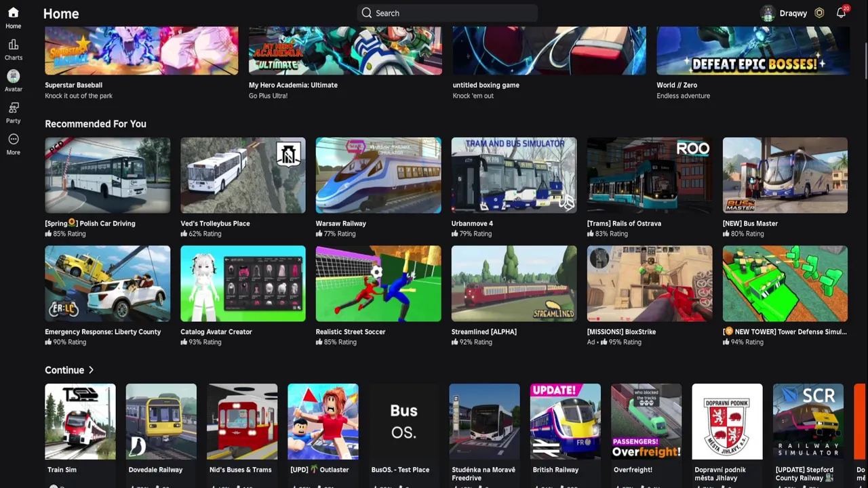The height and width of the screenshot is (488, 868).
Task: Click the Recommended For You heading
Action: point(96,124)
